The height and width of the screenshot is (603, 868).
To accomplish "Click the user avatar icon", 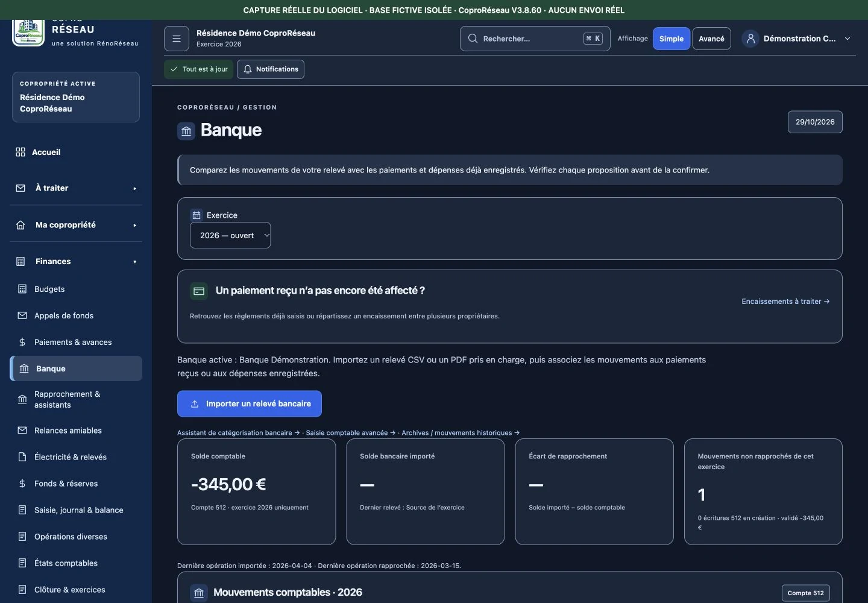I will tap(750, 39).
